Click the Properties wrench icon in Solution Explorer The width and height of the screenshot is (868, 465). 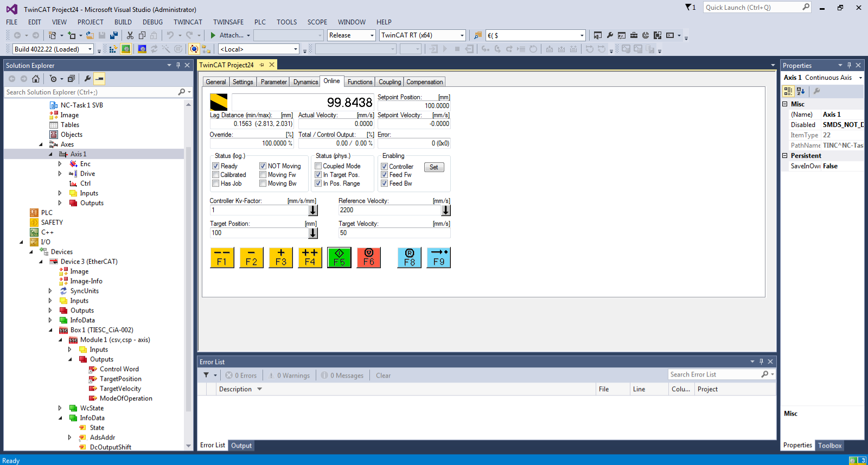(x=87, y=79)
